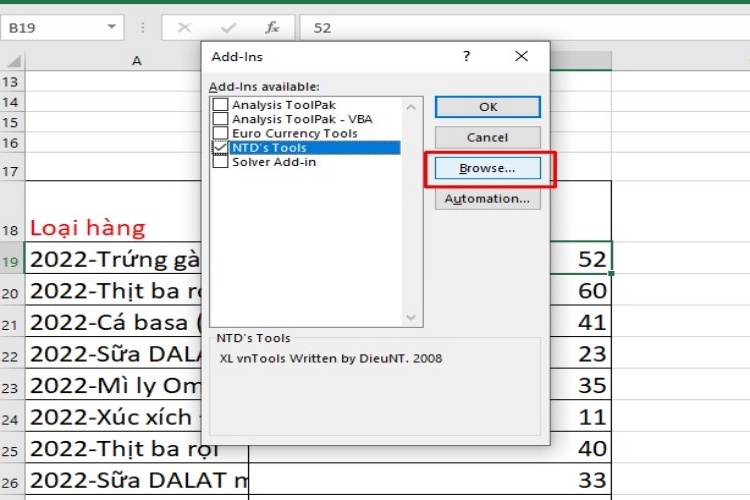The width and height of the screenshot is (750, 500).
Task: Click cell '2022-Trứng gà'
Action: click(113, 258)
